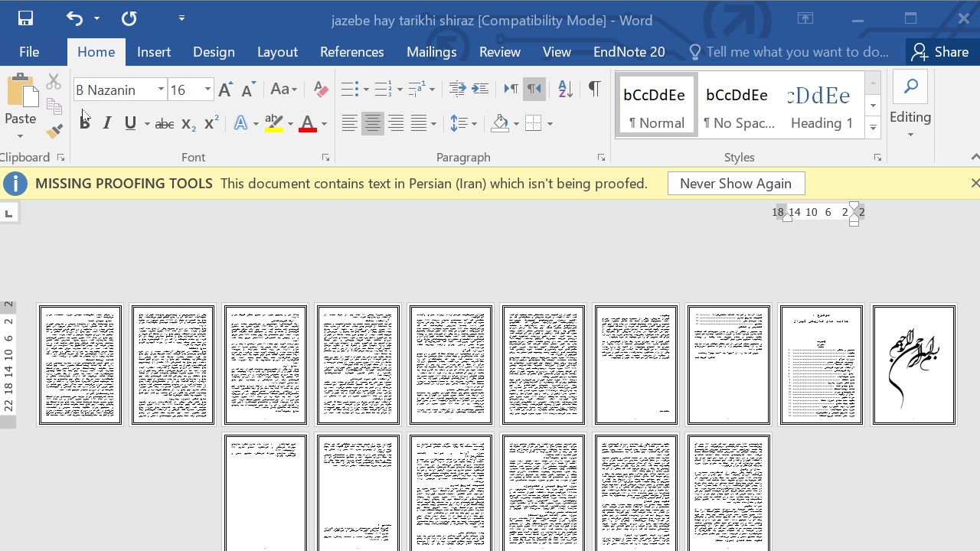Undo the last action
This screenshot has width=980, height=551.
pyautogui.click(x=74, y=18)
